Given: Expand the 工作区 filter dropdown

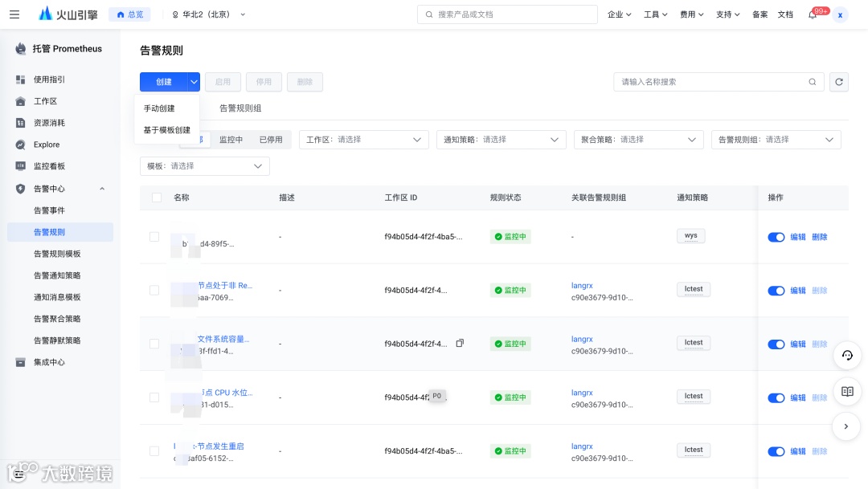Looking at the screenshot, I should [363, 140].
